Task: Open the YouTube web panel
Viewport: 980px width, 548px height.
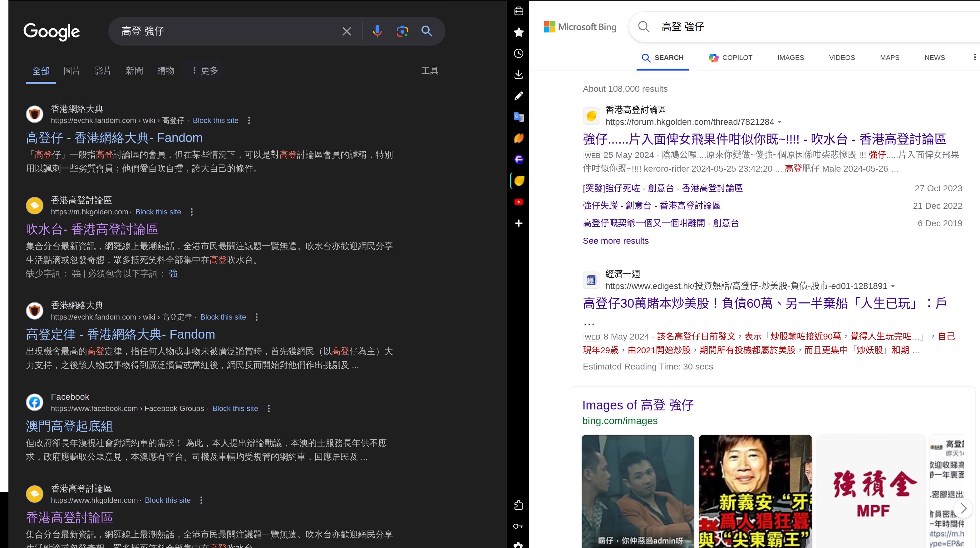Action: tap(519, 202)
